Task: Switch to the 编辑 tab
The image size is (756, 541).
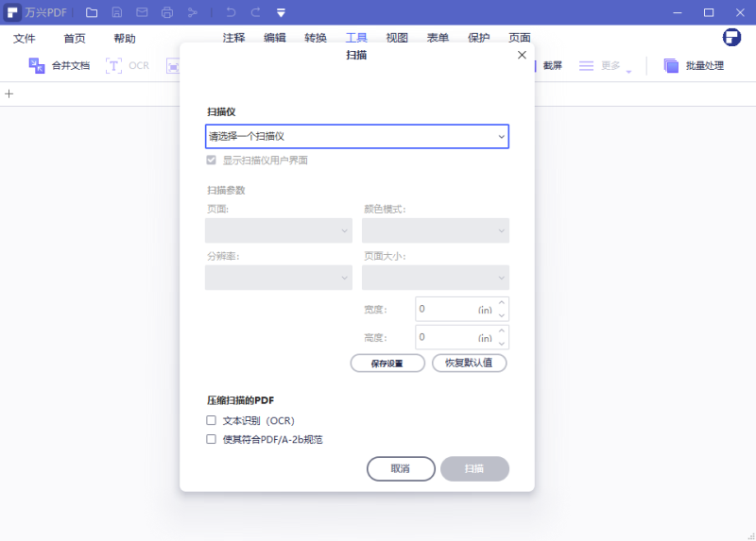Action: 275,38
